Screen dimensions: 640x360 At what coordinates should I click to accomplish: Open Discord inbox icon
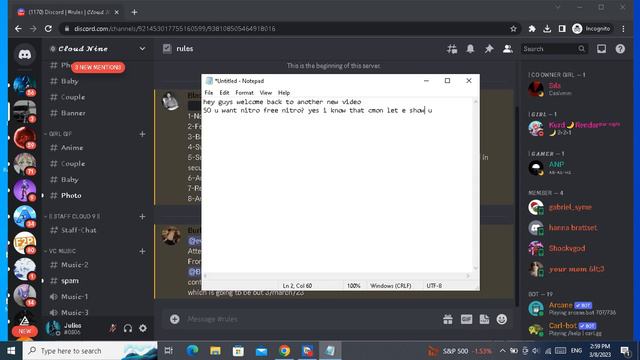click(602, 49)
